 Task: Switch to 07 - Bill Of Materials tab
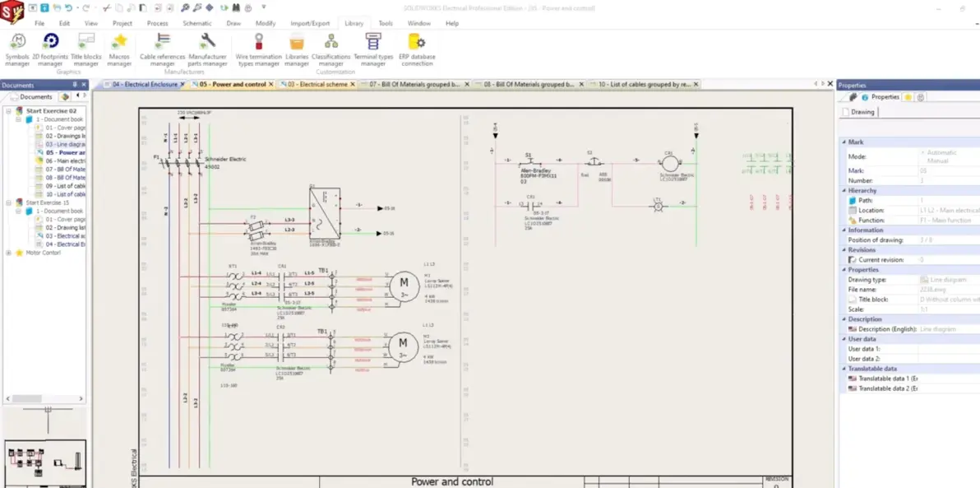(414, 84)
